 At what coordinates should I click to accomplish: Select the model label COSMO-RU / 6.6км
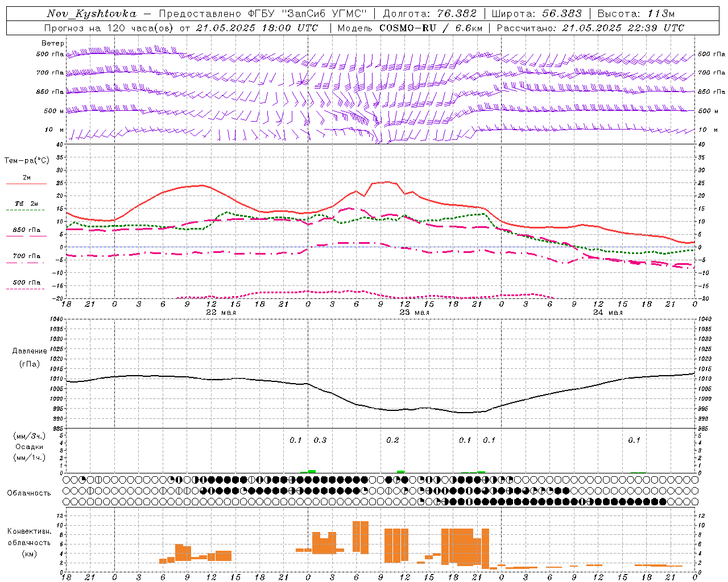click(430, 28)
